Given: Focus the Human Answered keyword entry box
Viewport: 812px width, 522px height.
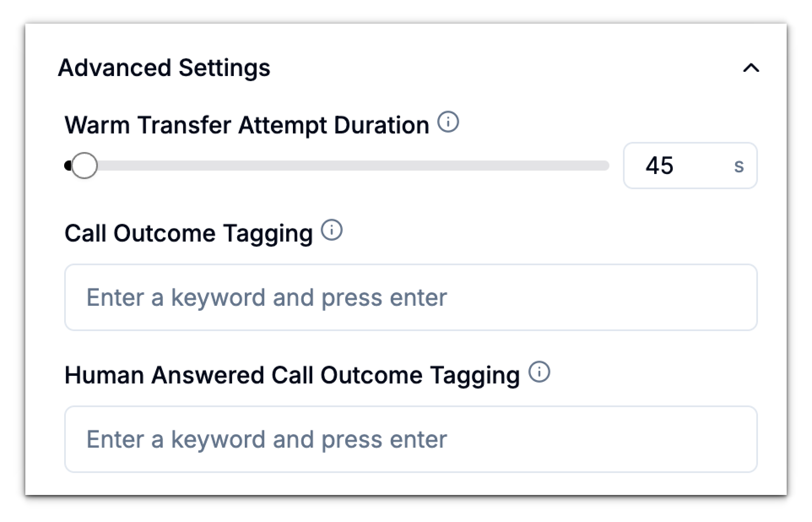Looking at the screenshot, I should pos(411,439).
